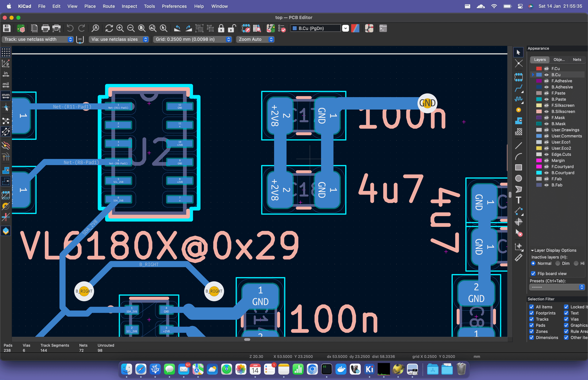Image resolution: width=588 pixels, height=380 pixels.
Task: Toggle visibility of F.Cu layer
Action: [x=546, y=69]
